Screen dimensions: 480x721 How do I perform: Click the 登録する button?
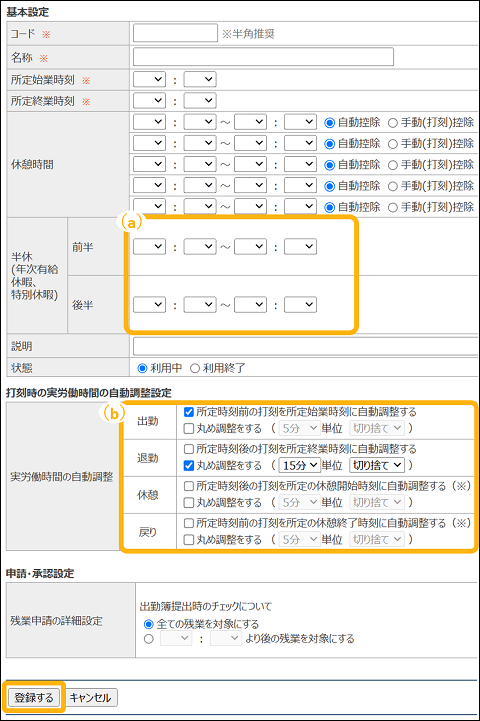[34, 697]
